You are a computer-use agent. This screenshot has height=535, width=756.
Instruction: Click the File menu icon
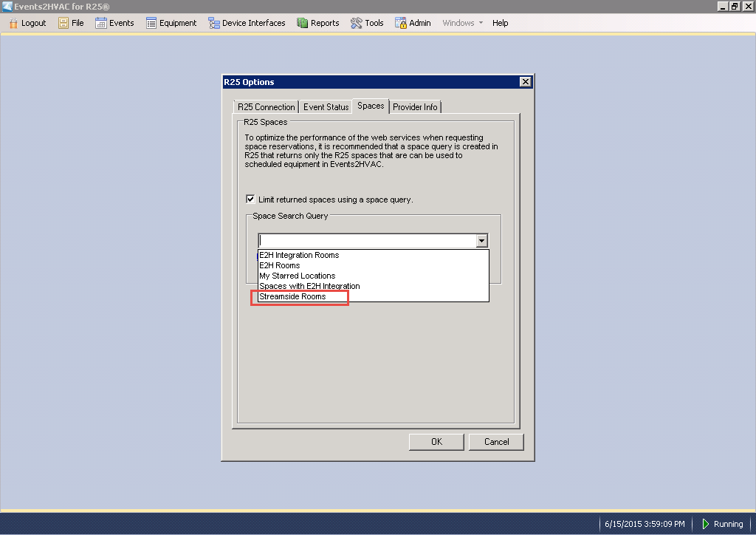tap(63, 23)
